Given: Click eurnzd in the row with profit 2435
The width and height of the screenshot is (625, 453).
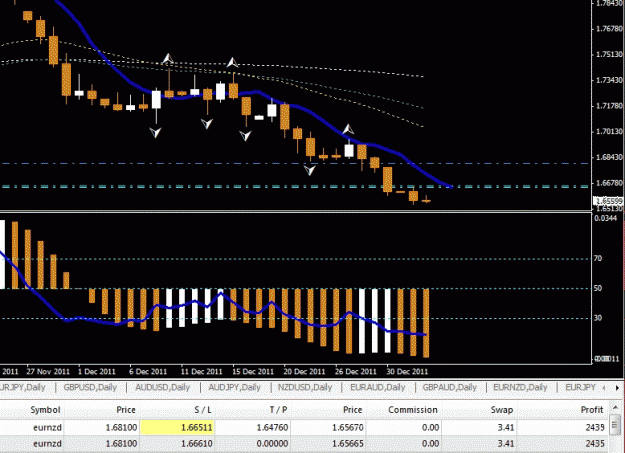Looking at the screenshot, I should coord(47,443).
